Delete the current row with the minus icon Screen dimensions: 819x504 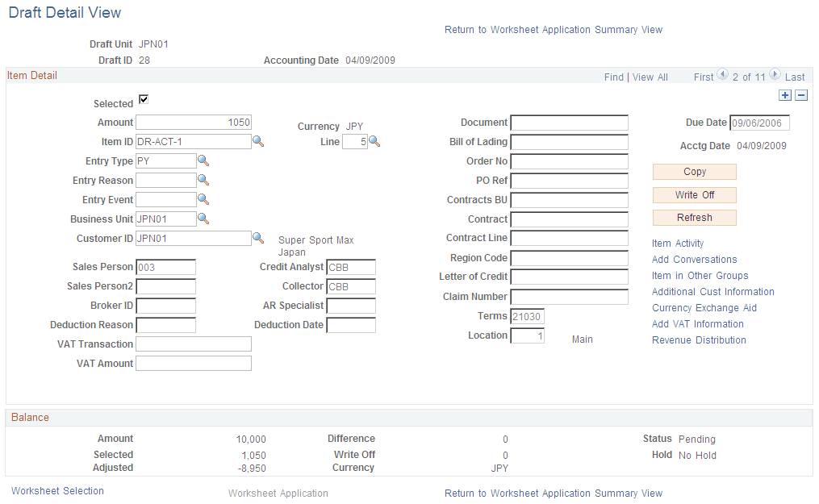(x=800, y=95)
